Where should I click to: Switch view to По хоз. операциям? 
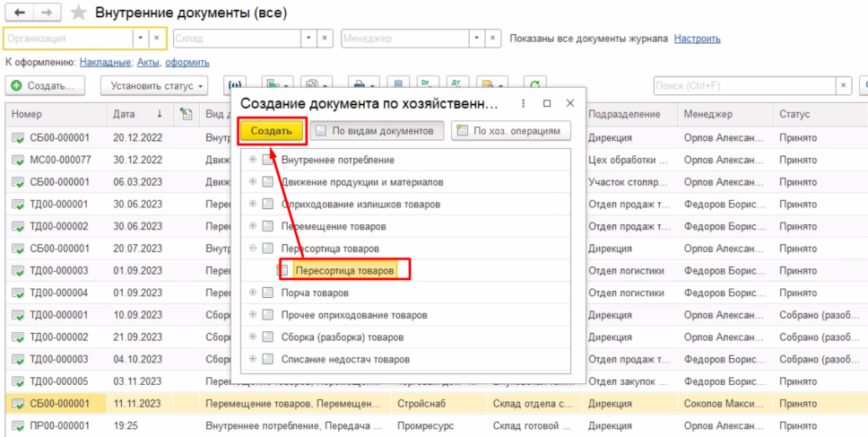coord(510,131)
